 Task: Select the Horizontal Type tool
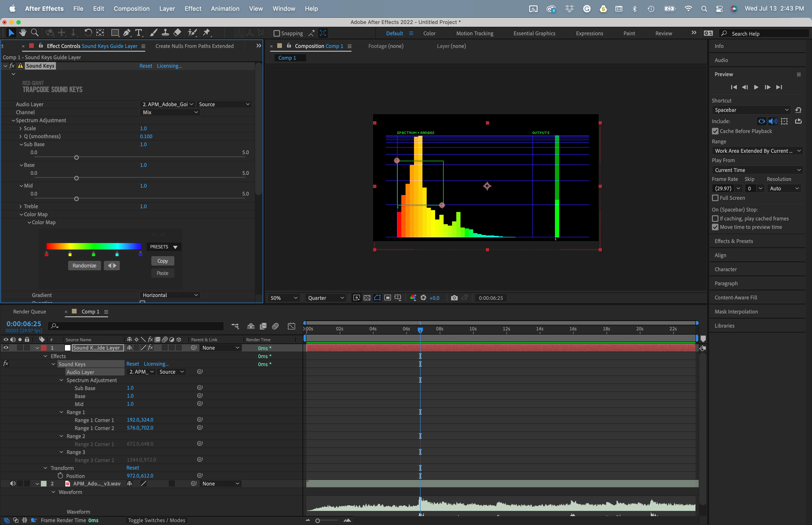pyautogui.click(x=138, y=33)
